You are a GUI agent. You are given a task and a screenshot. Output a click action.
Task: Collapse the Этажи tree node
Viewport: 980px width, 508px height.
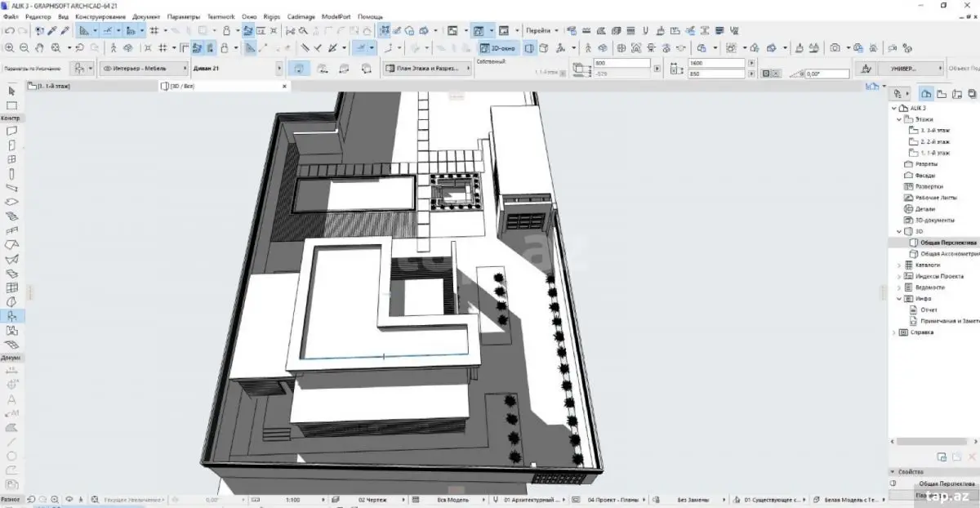coord(900,119)
